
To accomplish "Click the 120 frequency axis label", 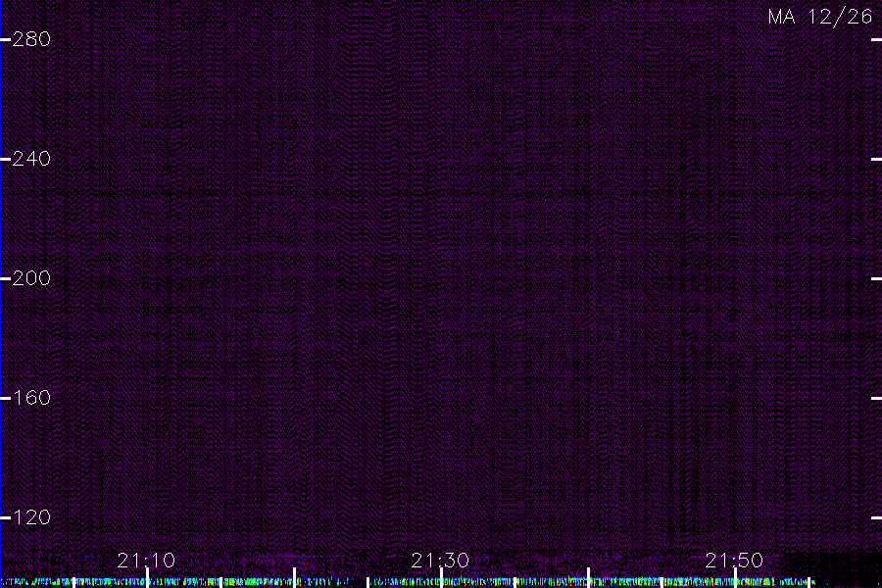I will tap(31, 517).
